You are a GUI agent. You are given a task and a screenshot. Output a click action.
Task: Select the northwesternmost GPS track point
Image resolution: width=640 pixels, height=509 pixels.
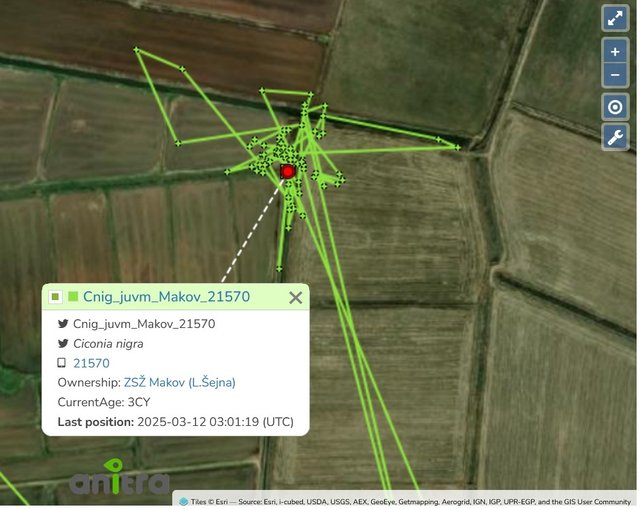137,50
